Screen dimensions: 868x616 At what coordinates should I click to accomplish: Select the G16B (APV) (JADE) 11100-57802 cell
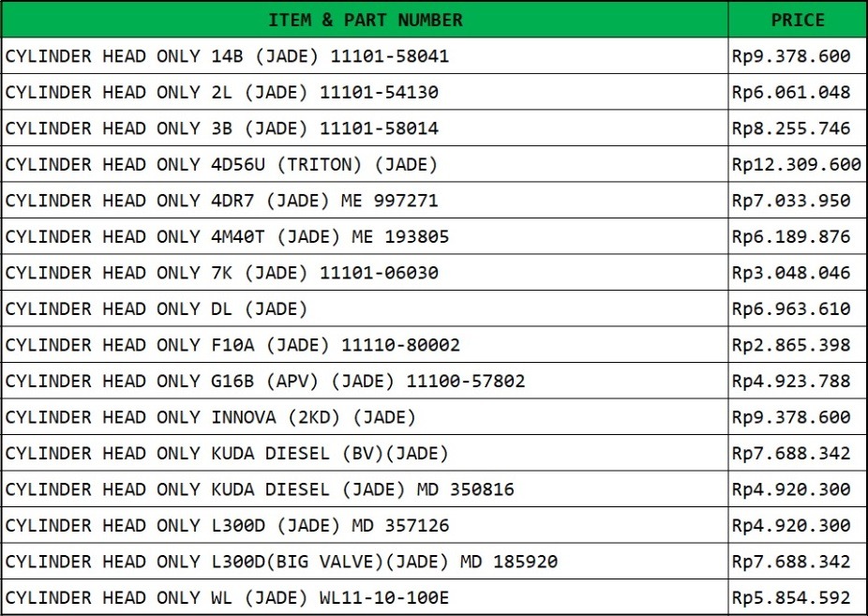(x=365, y=381)
